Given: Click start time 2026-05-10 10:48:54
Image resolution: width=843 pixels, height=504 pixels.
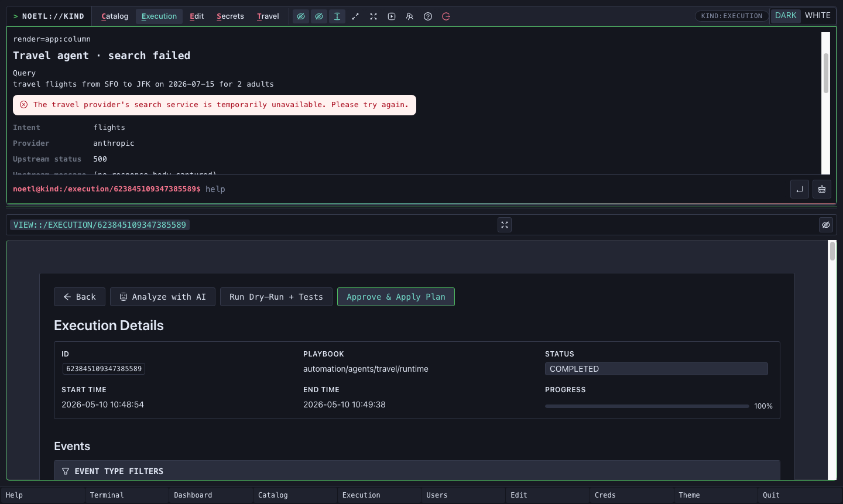Looking at the screenshot, I should coord(102,404).
